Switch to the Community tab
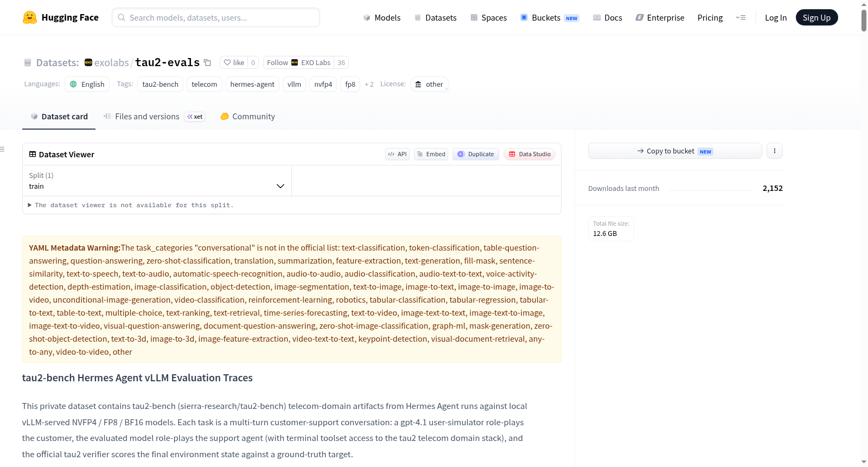868x467 pixels. (x=248, y=117)
